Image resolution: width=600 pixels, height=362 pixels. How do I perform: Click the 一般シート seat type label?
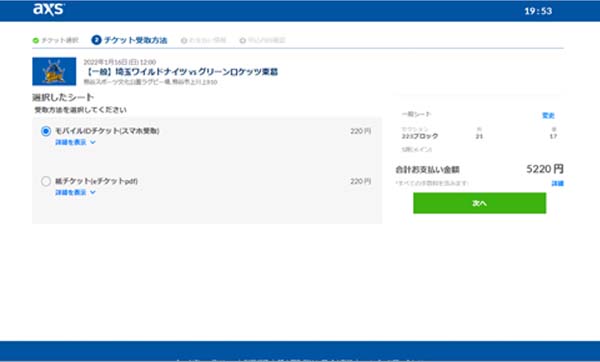pyautogui.click(x=416, y=114)
